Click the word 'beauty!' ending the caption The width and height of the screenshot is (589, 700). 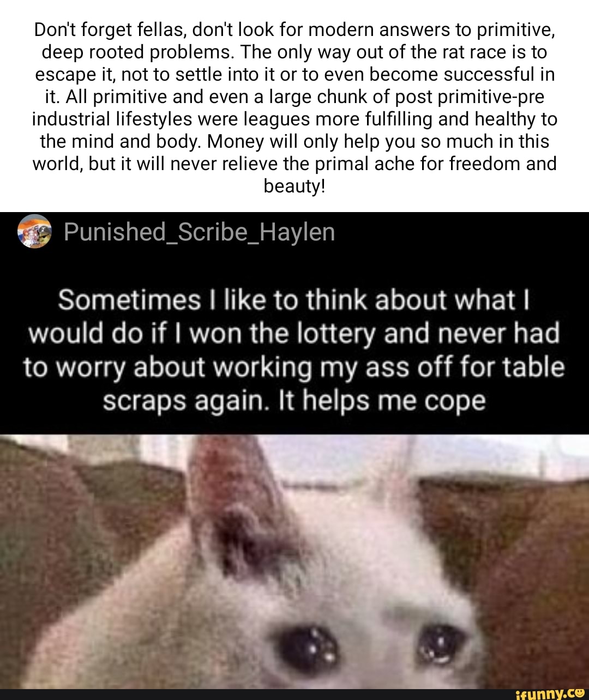pos(294,186)
